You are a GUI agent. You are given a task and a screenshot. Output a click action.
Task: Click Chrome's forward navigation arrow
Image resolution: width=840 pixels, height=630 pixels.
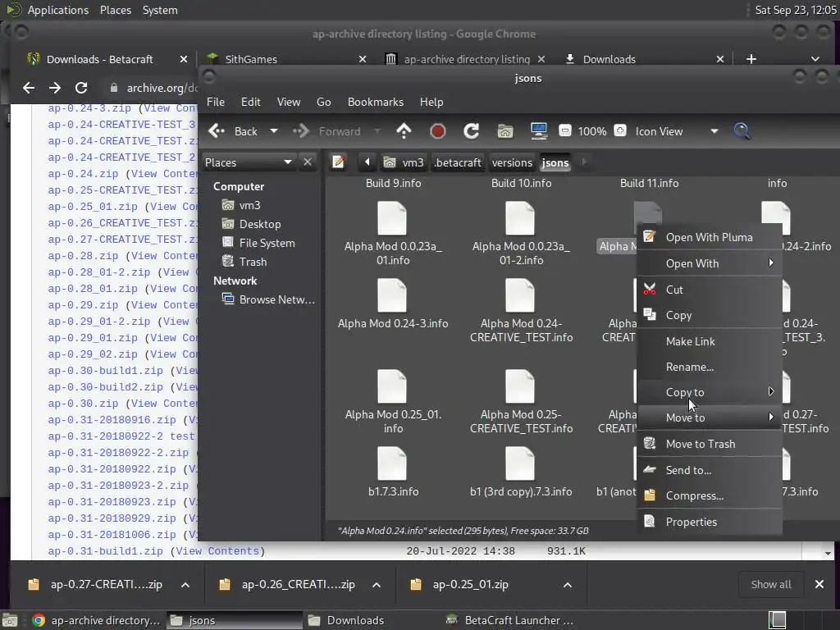pyautogui.click(x=55, y=88)
